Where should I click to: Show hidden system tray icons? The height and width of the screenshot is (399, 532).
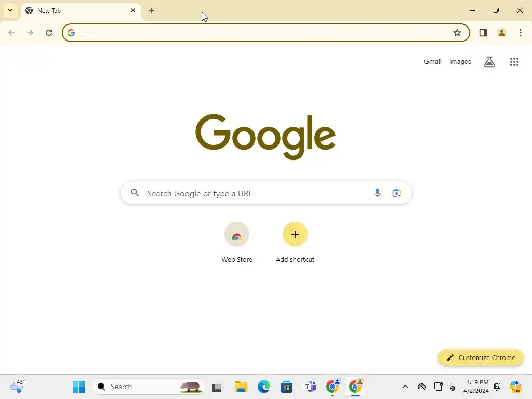405,387
